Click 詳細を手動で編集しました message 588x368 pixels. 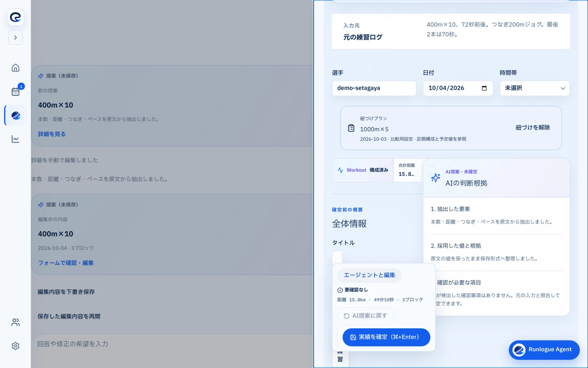click(x=65, y=160)
